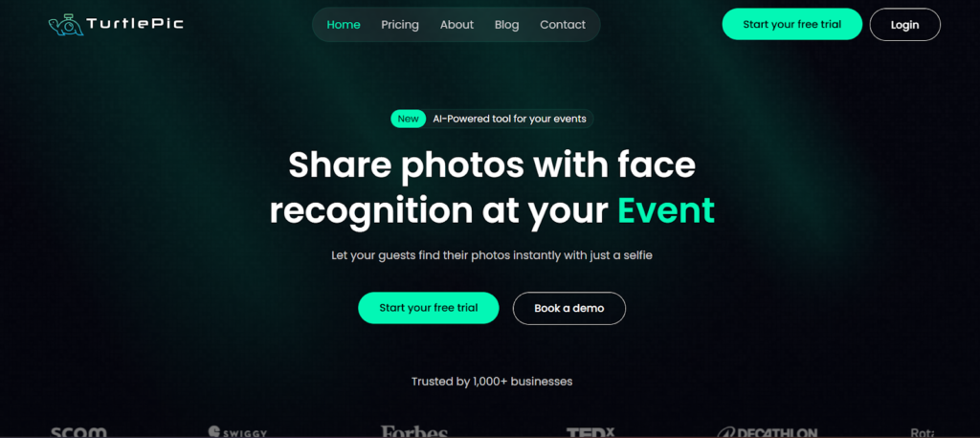The image size is (980, 438).
Task: Click the TEDx logo
Action: [590, 431]
